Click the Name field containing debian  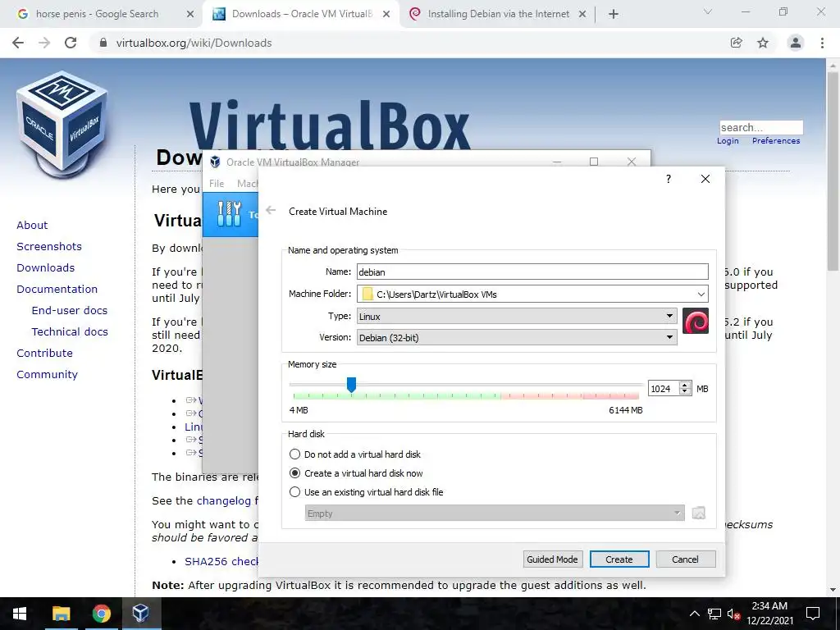coord(532,272)
